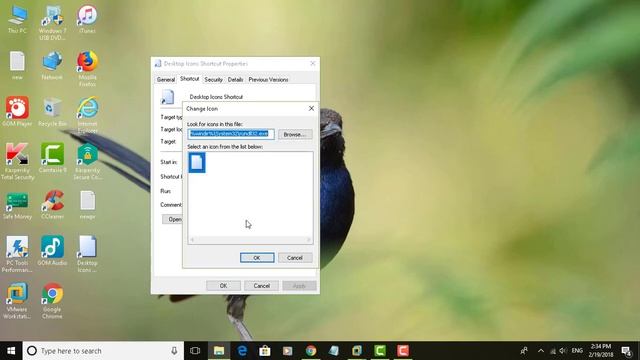Viewport: 640px width, 360px height.
Task: Select the 'new' file on the desktop
Action: (17, 65)
